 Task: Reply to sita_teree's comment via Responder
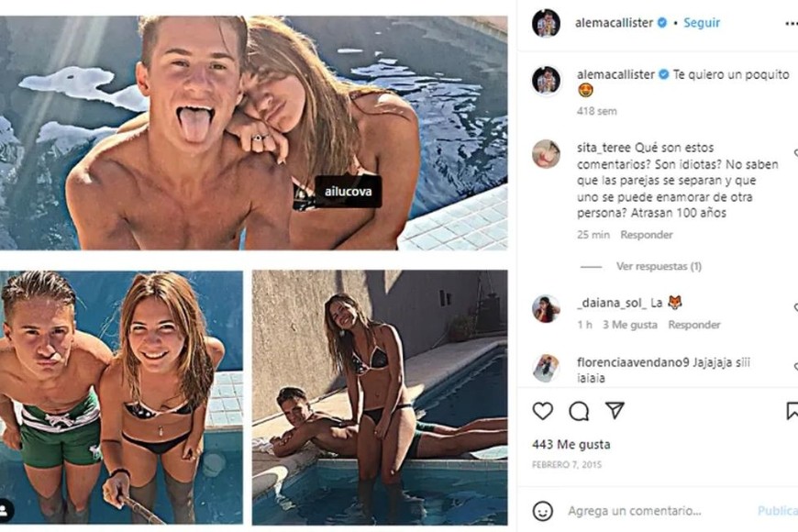coord(647,235)
